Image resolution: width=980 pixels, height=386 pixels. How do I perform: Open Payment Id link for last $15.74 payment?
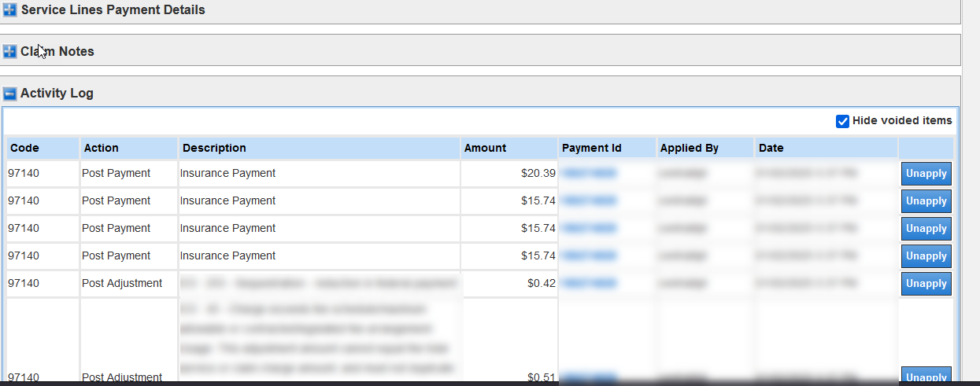(589, 256)
